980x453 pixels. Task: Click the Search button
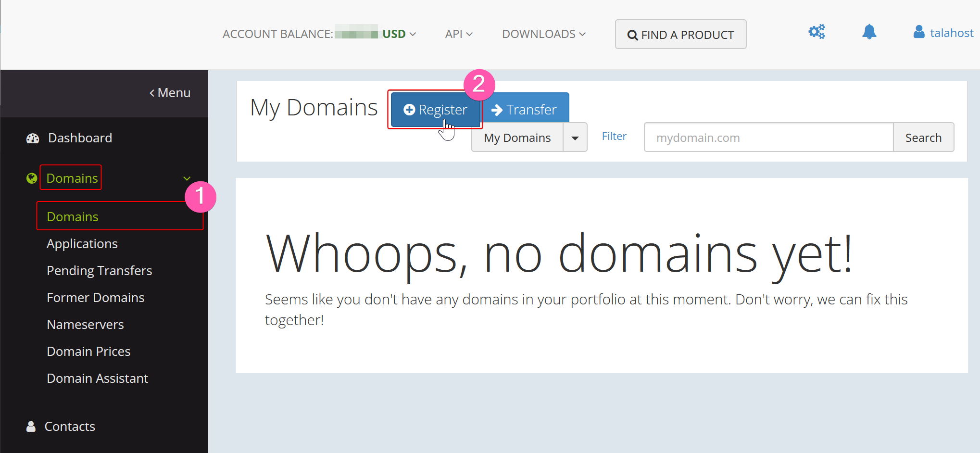923,138
